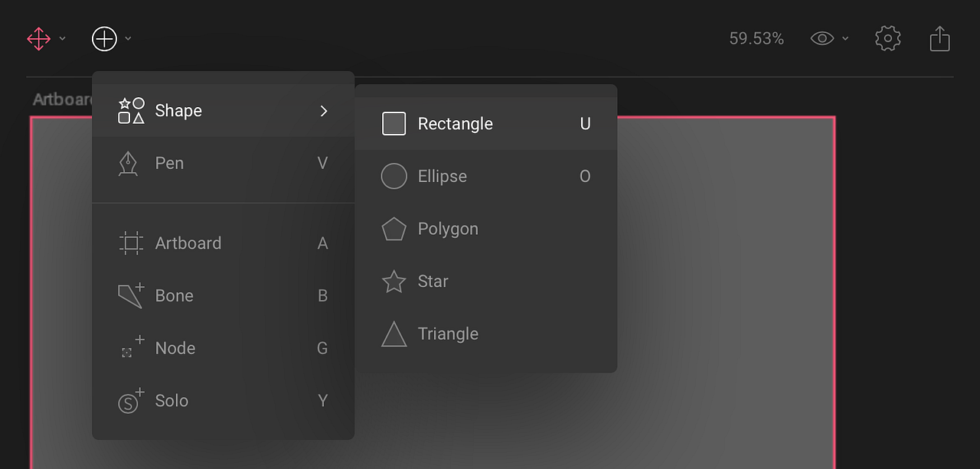Expand the Shape submenu arrow
The image size is (980, 469).
tap(323, 110)
